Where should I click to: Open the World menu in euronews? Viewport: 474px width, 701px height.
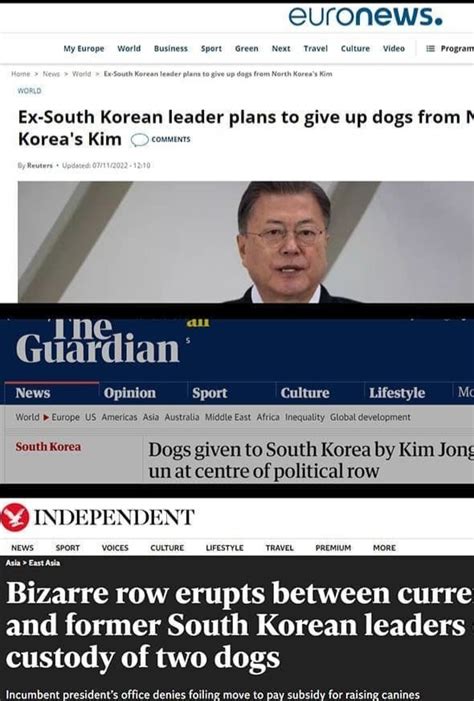[x=129, y=48]
